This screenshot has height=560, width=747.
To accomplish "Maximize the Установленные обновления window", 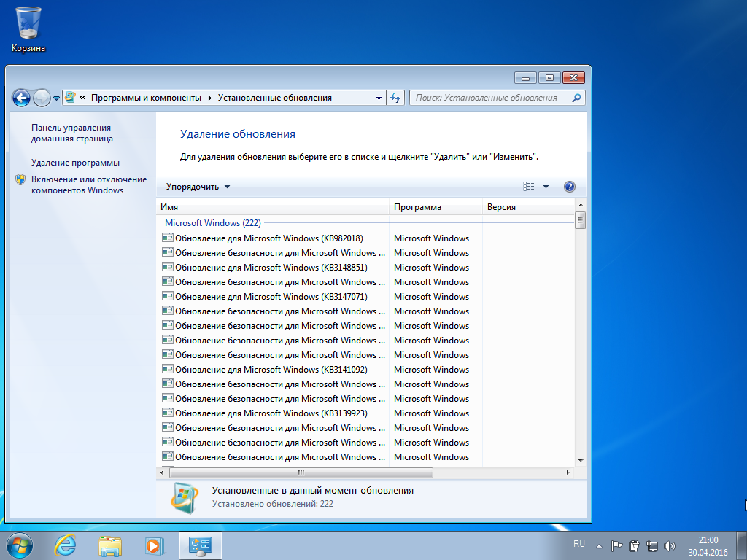I will pyautogui.click(x=549, y=78).
